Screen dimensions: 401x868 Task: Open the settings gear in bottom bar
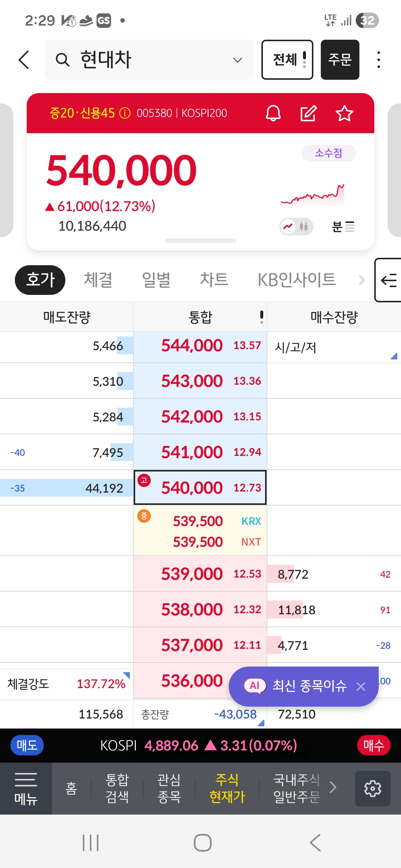tap(372, 788)
